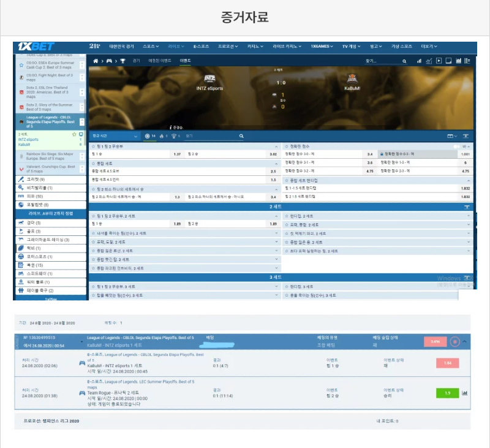Viewport: 490px width, 448px height.
Task: Select 팀 1 승 odds 1.37
Action: (176, 154)
